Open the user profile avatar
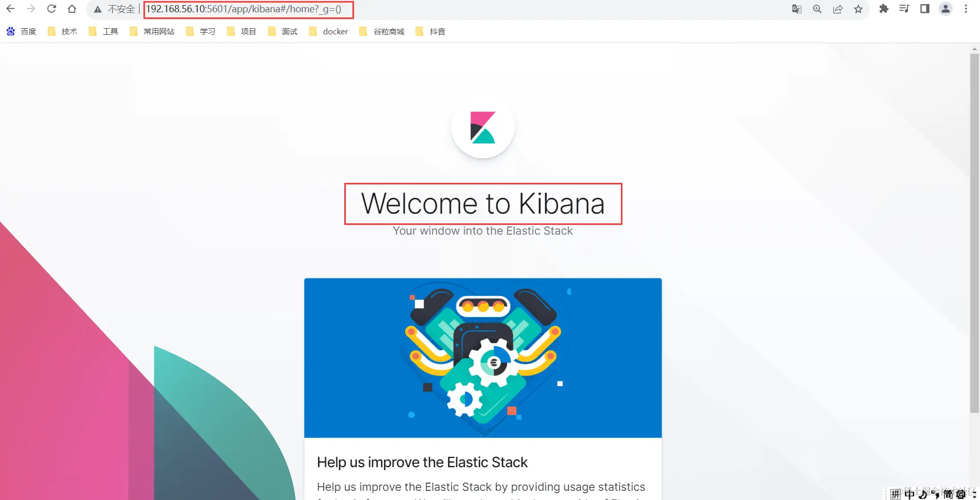This screenshot has width=980, height=500. [x=946, y=9]
